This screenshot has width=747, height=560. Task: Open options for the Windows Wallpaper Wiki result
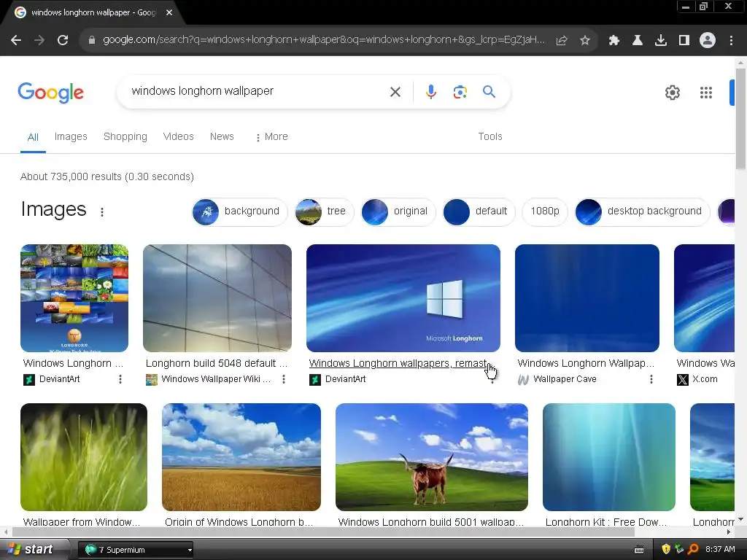tap(284, 379)
